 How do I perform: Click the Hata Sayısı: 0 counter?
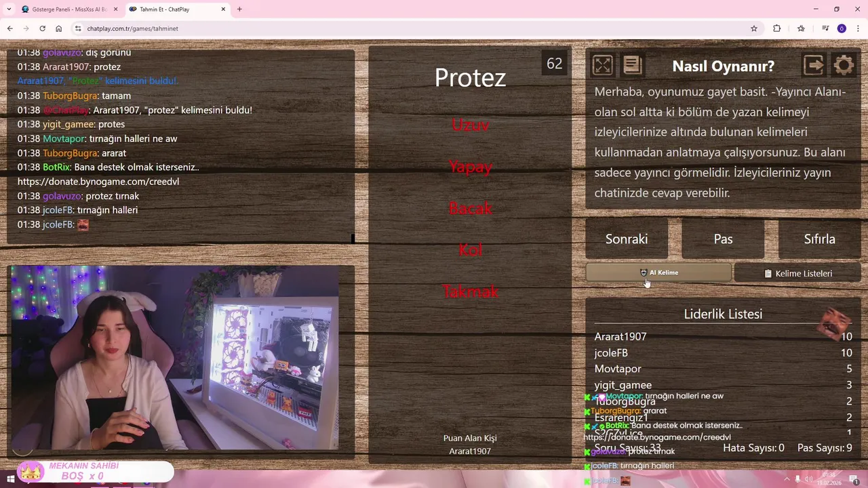[753, 447]
